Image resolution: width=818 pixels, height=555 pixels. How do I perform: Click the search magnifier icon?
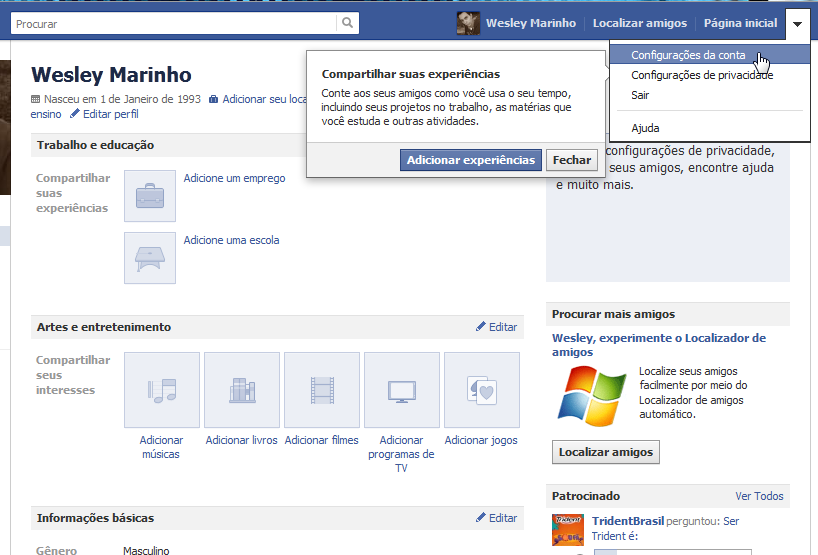pos(347,22)
